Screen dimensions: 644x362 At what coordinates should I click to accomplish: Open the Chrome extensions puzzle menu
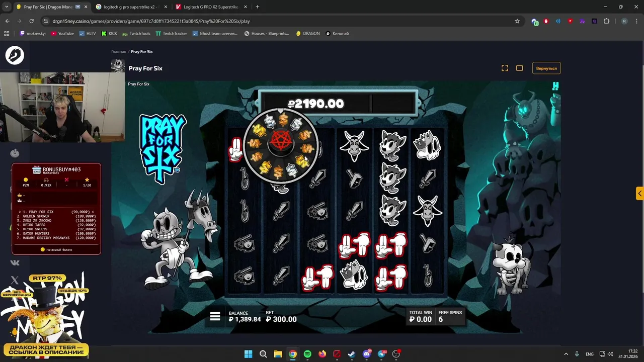(606, 21)
